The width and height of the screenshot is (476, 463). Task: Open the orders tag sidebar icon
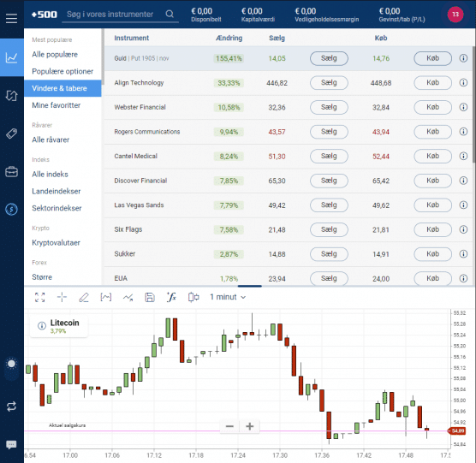coord(11,134)
